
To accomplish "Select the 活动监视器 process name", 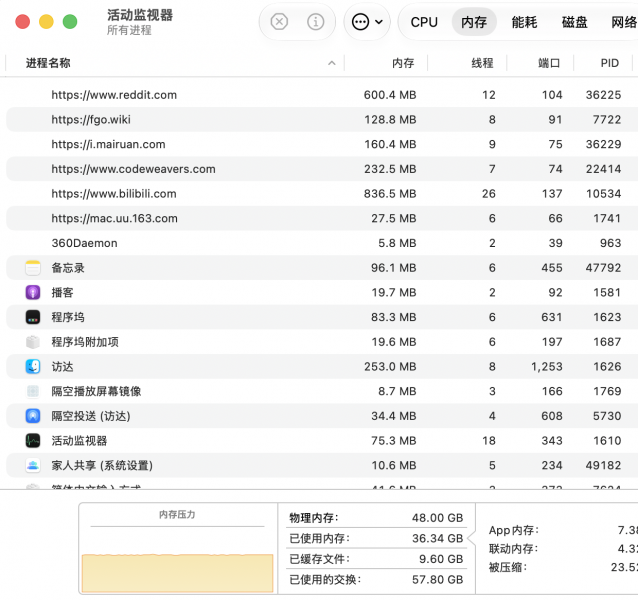I will (79, 441).
